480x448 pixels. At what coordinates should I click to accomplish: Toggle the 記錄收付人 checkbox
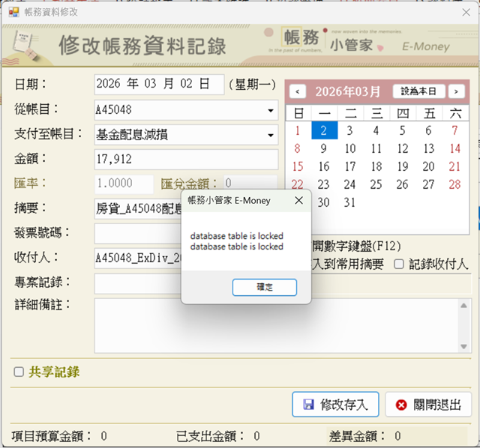click(399, 264)
